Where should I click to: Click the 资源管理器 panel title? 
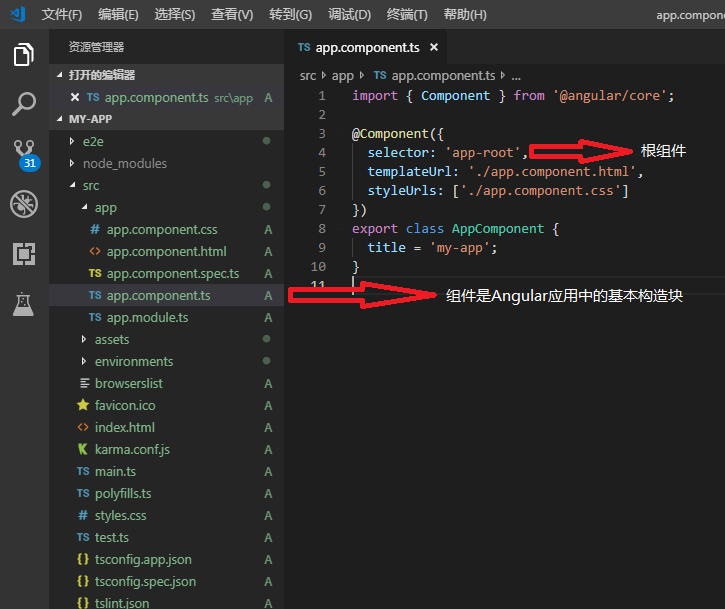[x=96, y=47]
